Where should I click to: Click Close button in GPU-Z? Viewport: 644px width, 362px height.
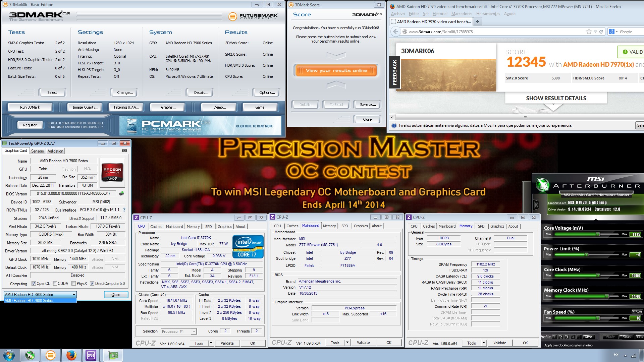116,295
